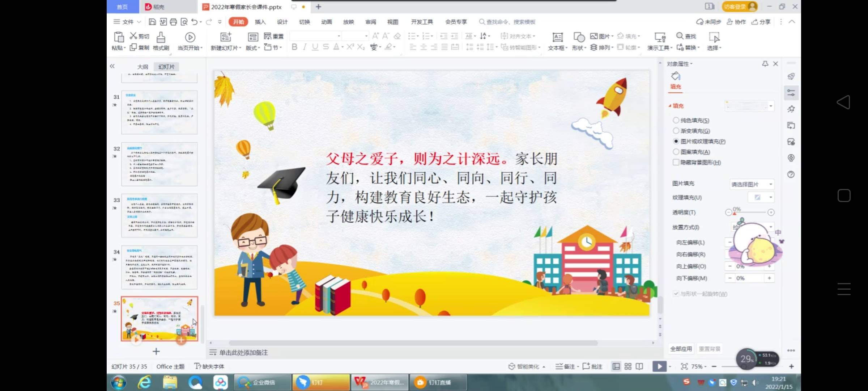This screenshot has width=868, height=391.
Task: Click the guest login button
Action: click(x=740, y=7)
